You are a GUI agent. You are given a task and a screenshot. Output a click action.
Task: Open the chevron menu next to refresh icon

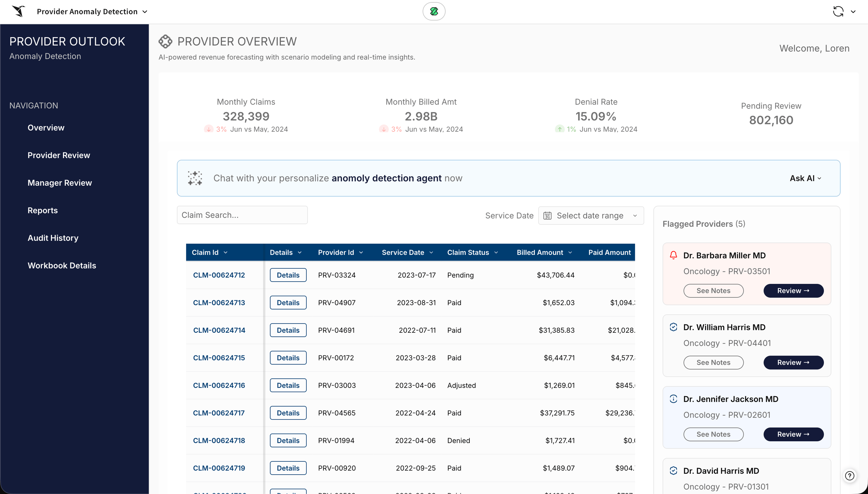coord(853,12)
